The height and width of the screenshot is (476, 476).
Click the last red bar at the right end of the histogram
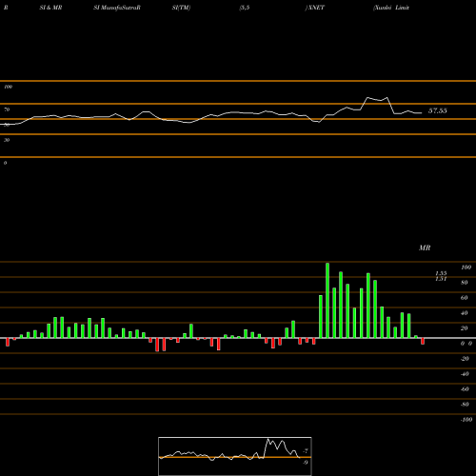pos(423,341)
